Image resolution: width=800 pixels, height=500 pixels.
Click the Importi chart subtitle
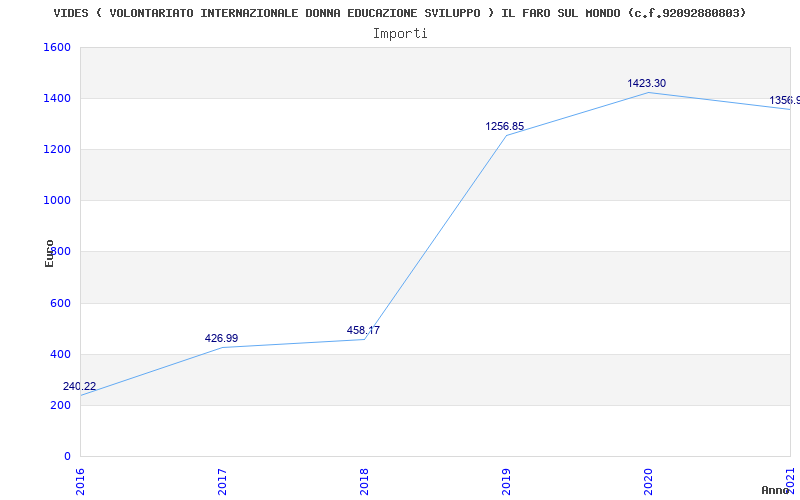(x=400, y=34)
